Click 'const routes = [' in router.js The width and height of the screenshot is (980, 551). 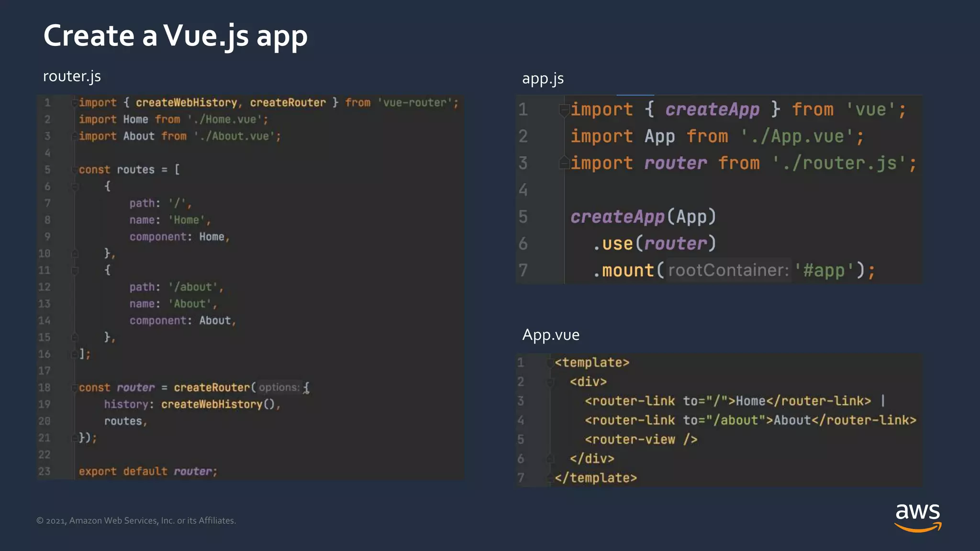pos(129,170)
